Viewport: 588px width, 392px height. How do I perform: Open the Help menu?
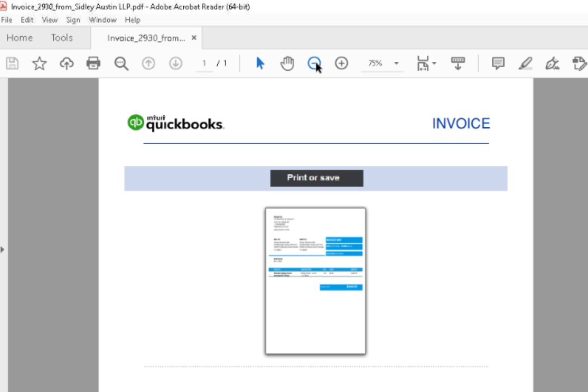[x=133, y=20]
